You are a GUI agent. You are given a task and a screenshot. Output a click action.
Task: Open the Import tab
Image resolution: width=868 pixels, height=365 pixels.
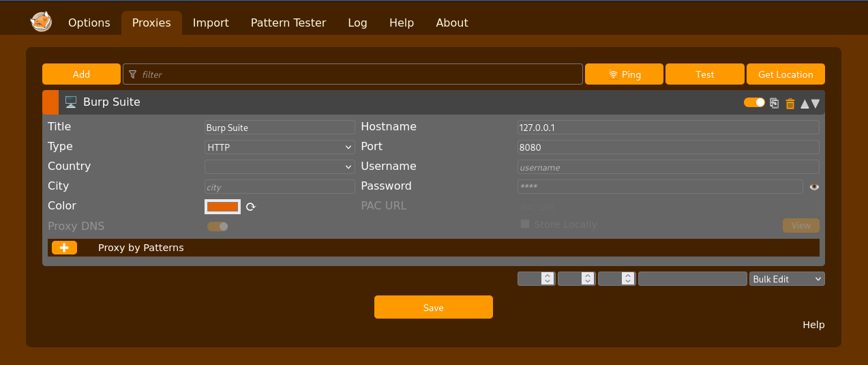pyautogui.click(x=211, y=23)
